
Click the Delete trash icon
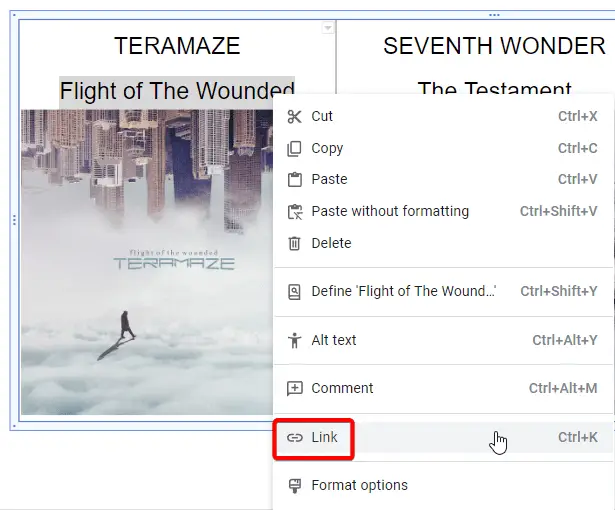[294, 243]
